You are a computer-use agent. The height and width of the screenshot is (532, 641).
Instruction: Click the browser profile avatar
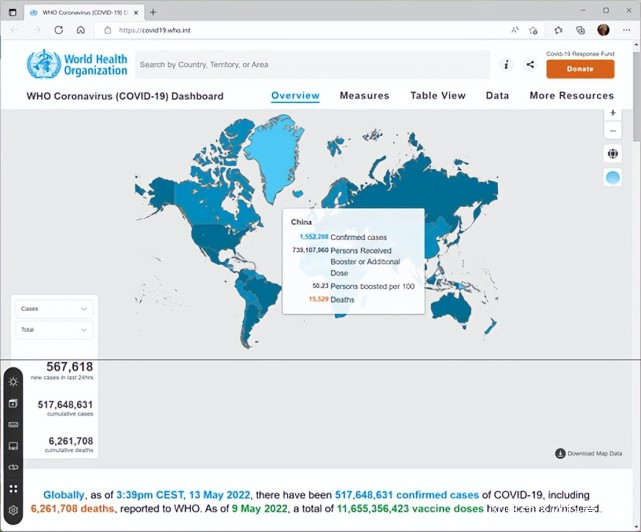pyautogui.click(x=603, y=30)
